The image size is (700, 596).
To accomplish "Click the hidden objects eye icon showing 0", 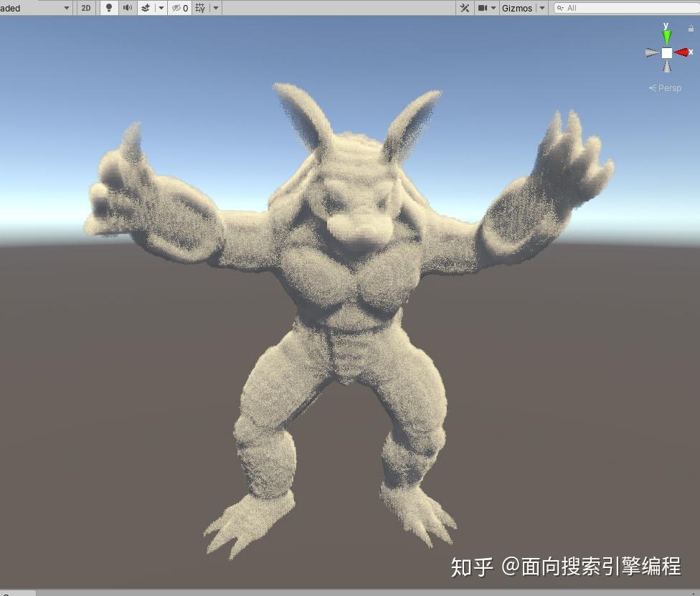I will pyautogui.click(x=178, y=8).
